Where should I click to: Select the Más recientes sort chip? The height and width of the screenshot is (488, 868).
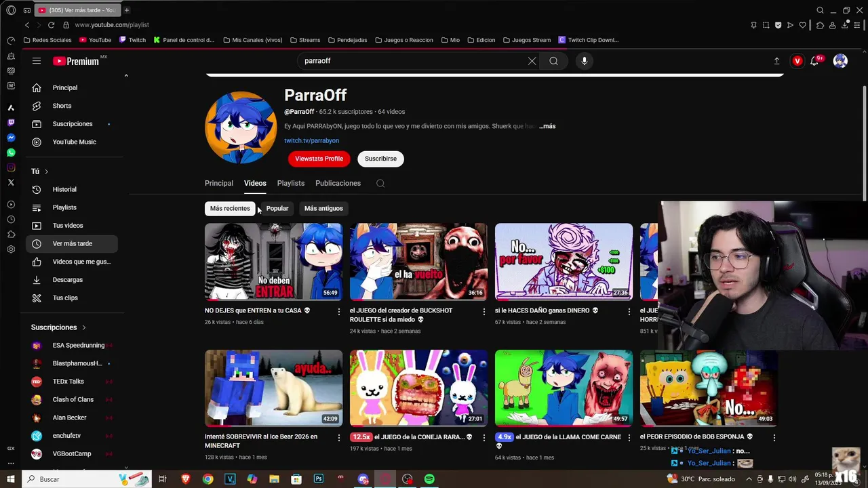230,208
